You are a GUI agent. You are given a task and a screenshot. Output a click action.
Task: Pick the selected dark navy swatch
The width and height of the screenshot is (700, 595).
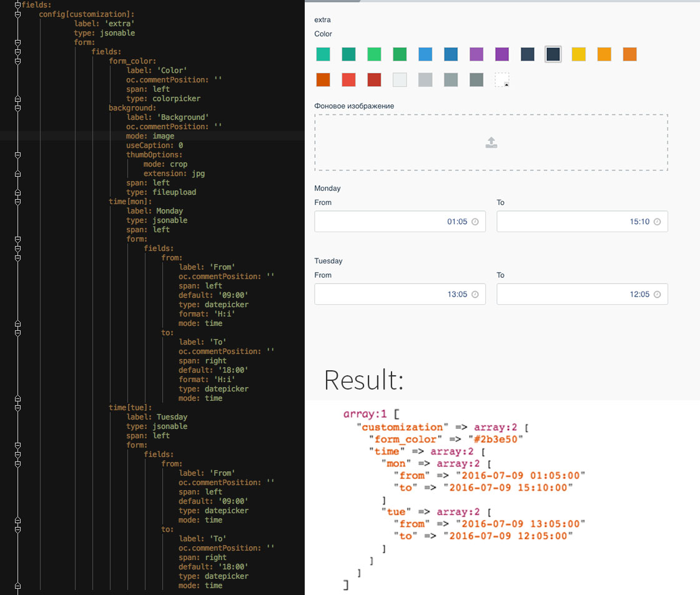[553, 54]
